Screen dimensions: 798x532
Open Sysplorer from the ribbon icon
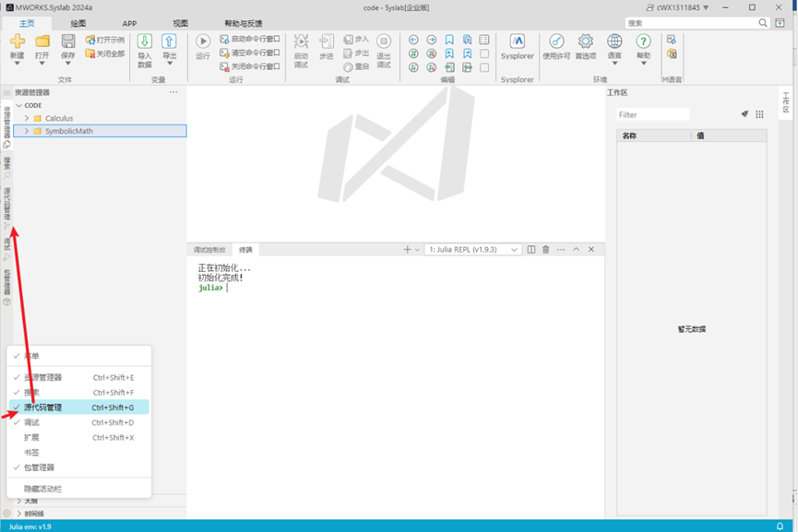517,41
